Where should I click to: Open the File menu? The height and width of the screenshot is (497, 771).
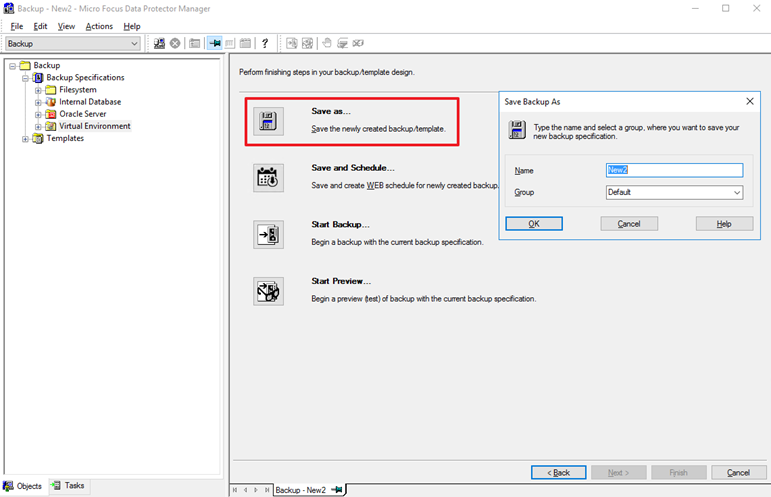(x=17, y=26)
